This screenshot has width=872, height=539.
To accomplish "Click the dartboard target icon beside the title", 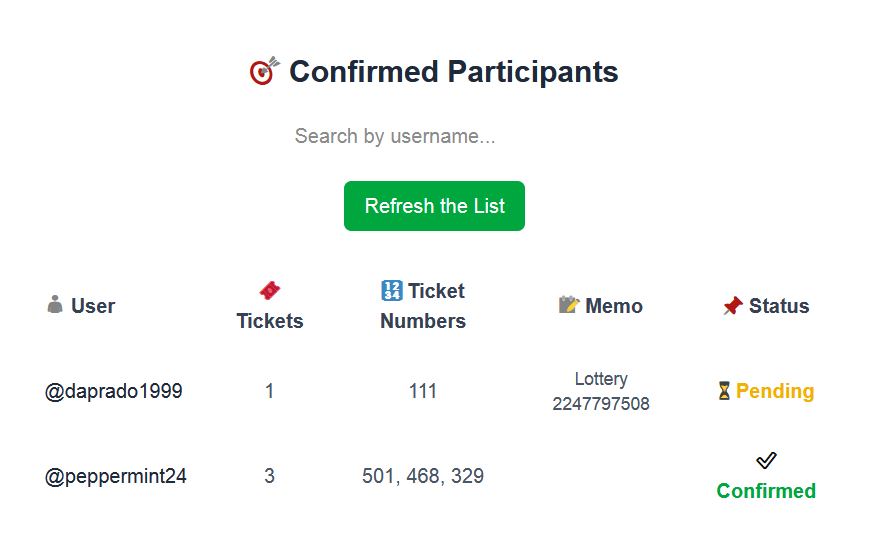I will click(x=264, y=71).
